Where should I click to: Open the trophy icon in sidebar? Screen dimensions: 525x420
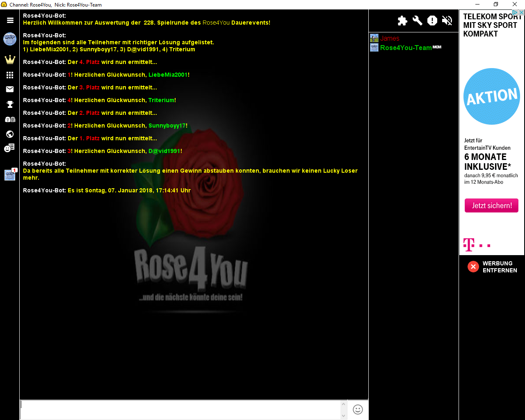10,105
